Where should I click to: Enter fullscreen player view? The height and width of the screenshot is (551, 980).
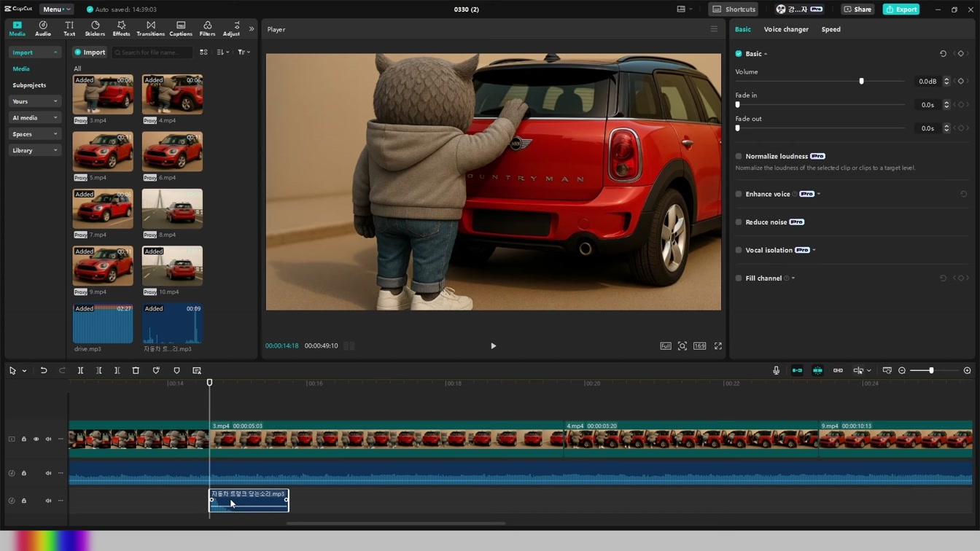(x=717, y=346)
